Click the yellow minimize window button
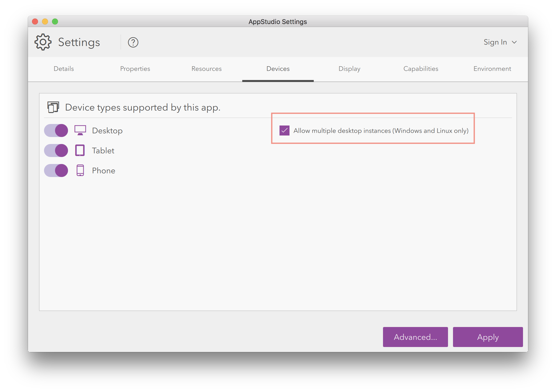Viewport: 556px width, 392px height. coord(45,21)
